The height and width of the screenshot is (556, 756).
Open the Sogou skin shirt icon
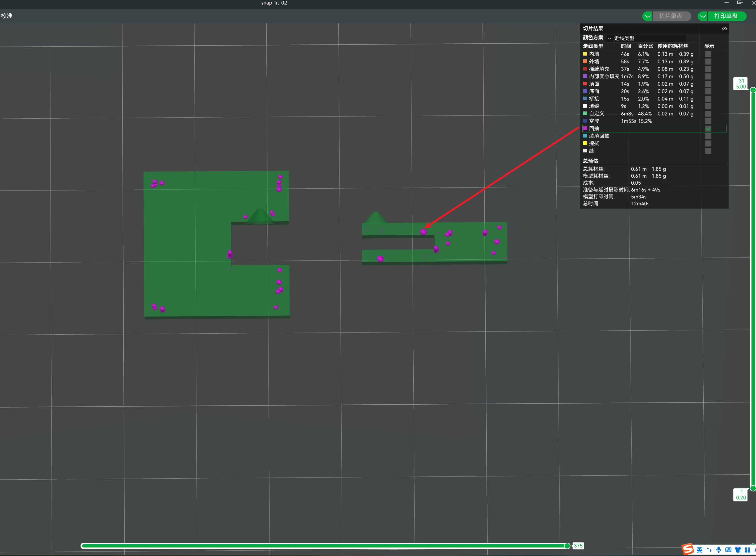pos(738,550)
